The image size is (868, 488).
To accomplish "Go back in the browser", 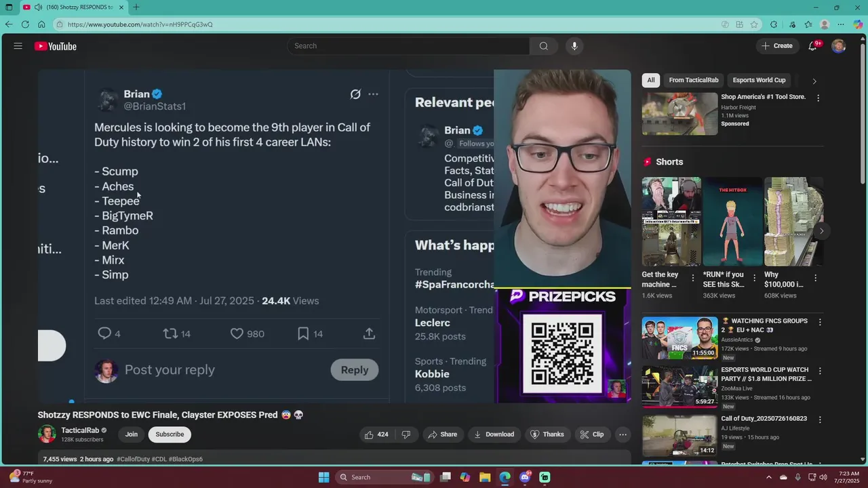I will point(9,24).
